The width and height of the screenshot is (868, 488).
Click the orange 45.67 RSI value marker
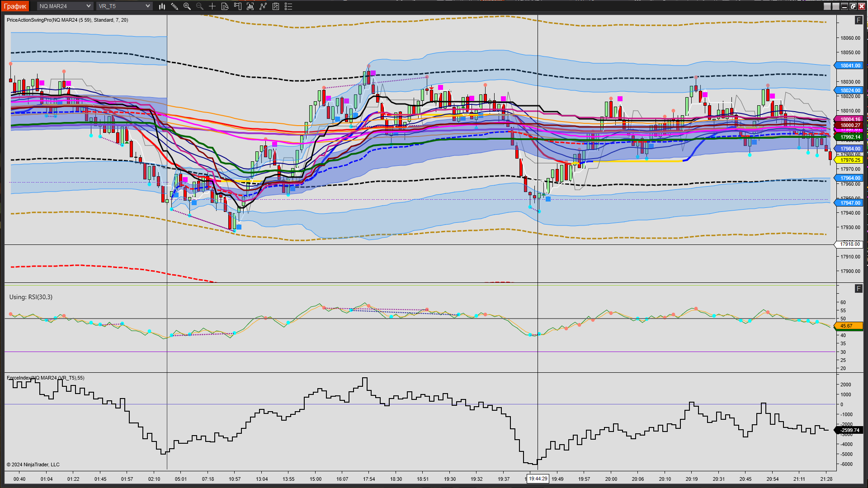tap(848, 326)
